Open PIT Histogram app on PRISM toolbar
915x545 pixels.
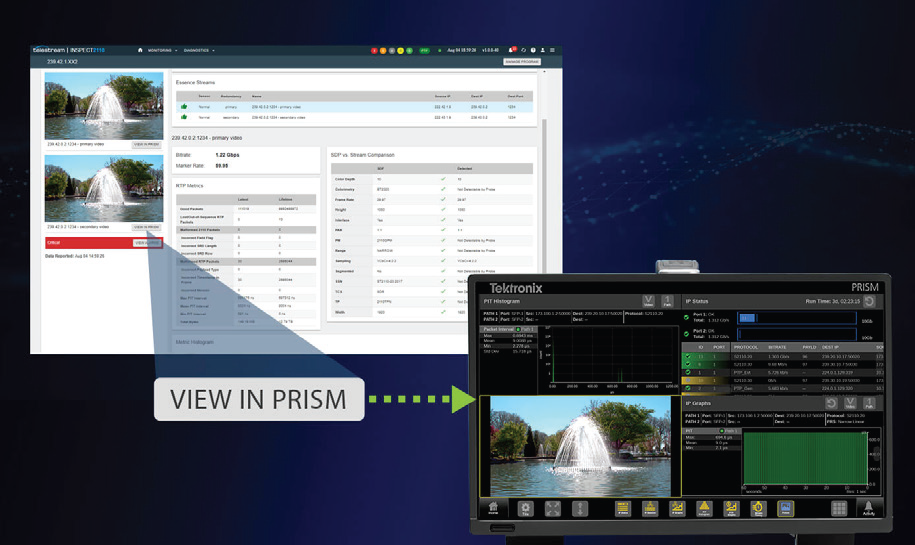[704, 508]
